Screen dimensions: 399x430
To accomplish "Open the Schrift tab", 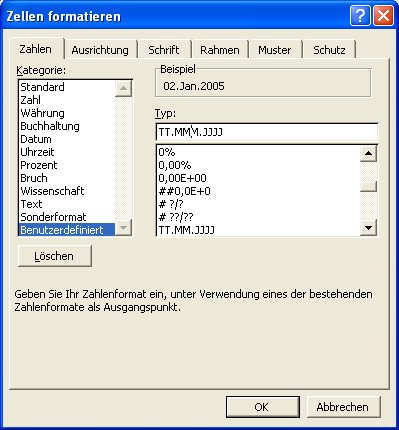I will [x=164, y=50].
